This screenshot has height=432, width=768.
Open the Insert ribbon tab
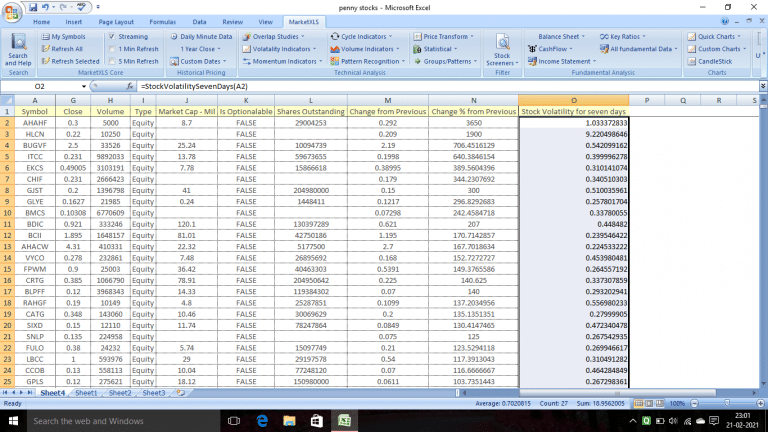[x=73, y=22]
